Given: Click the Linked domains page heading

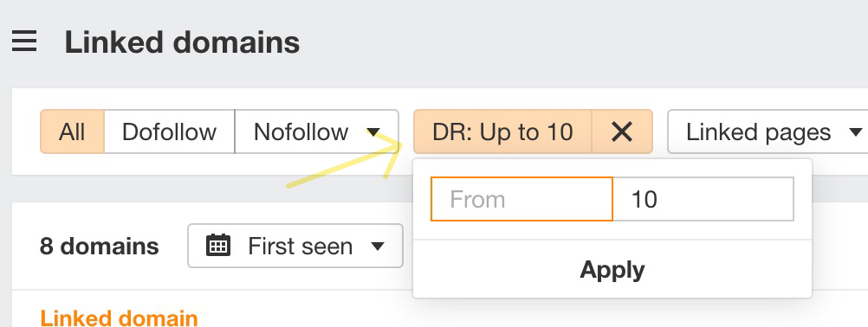Looking at the screenshot, I should [182, 42].
